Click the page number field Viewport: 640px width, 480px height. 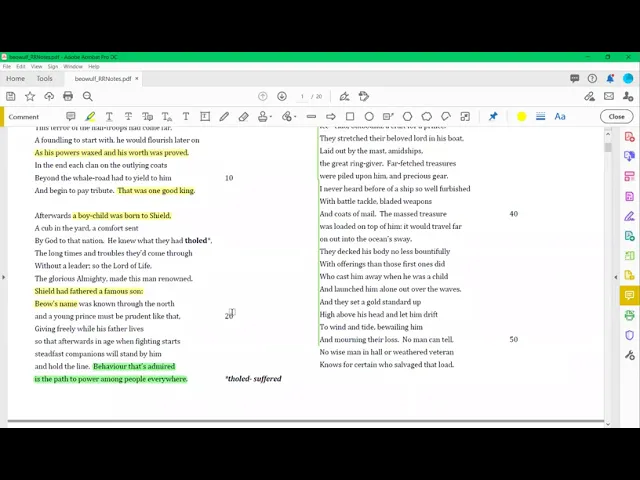point(302,96)
